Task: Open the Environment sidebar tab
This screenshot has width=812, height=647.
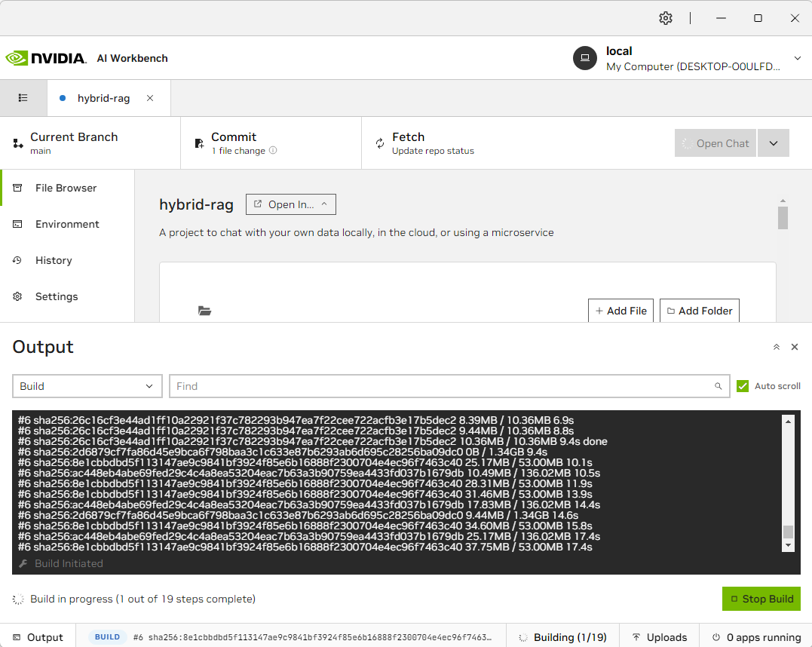Action: coord(67,224)
